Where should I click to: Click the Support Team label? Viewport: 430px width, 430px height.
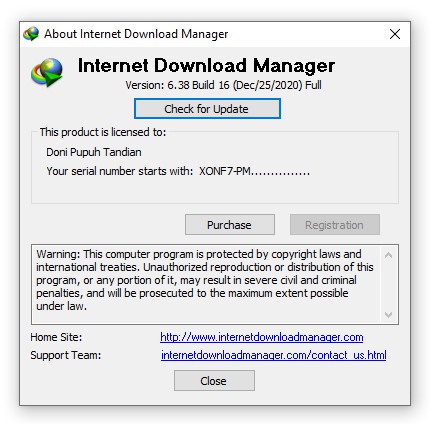pos(66,355)
